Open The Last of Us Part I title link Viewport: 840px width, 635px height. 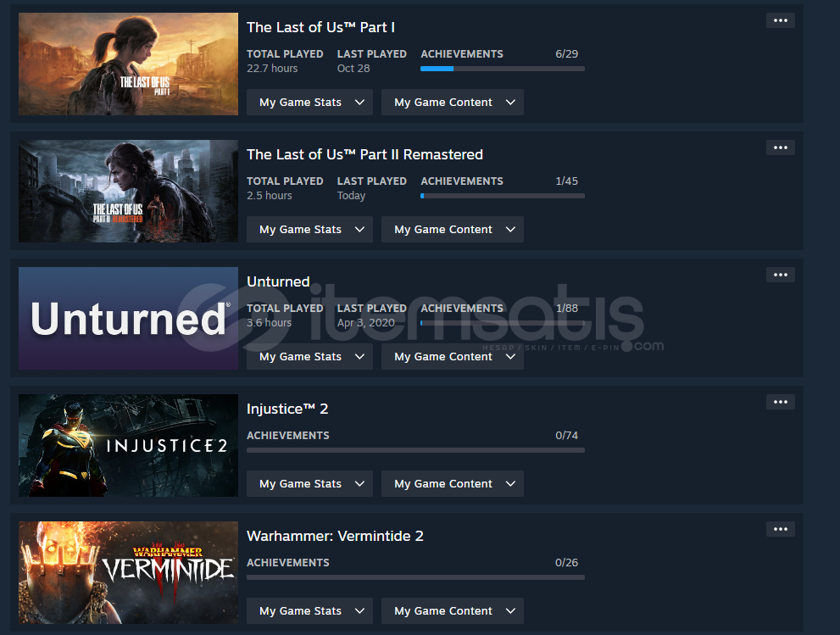(320, 27)
